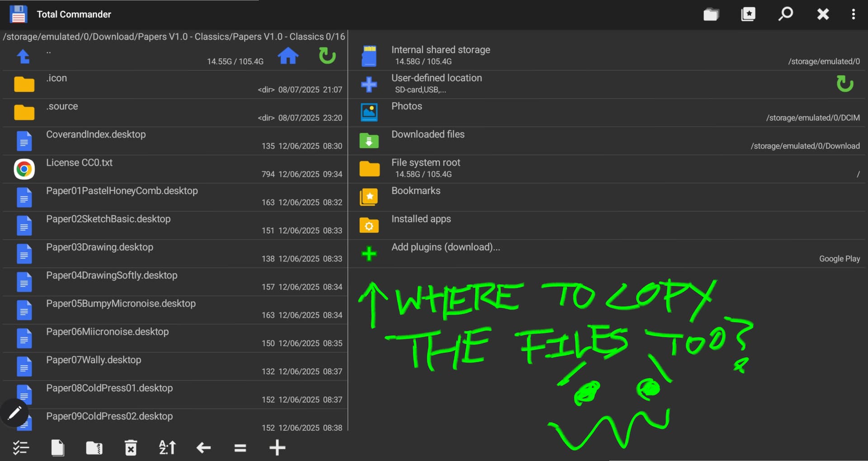Click the Photos picture icon
The image size is (868, 461).
click(x=369, y=112)
